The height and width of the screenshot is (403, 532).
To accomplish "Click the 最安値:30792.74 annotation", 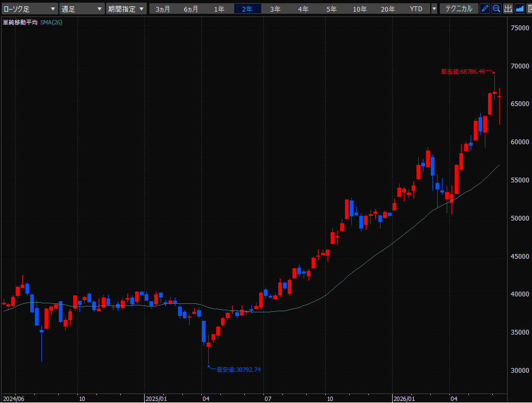I will tap(239, 370).
